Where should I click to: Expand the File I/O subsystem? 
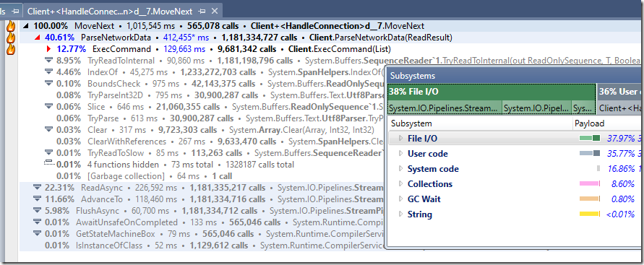pyautogui.click(x=401, y=139)
